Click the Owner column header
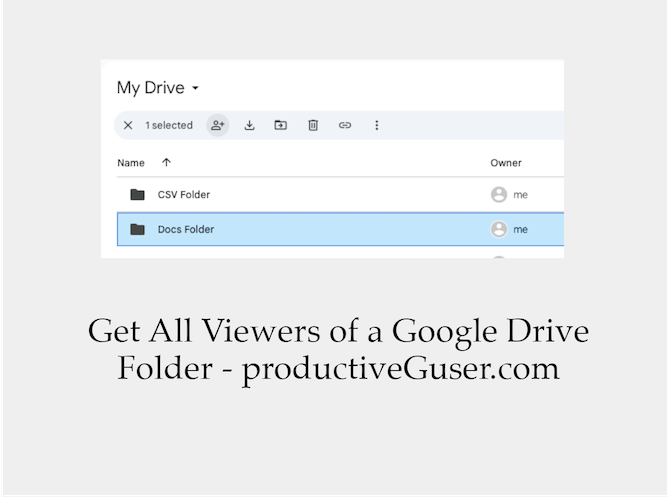The image size is (667, 500). coord(506,163)
